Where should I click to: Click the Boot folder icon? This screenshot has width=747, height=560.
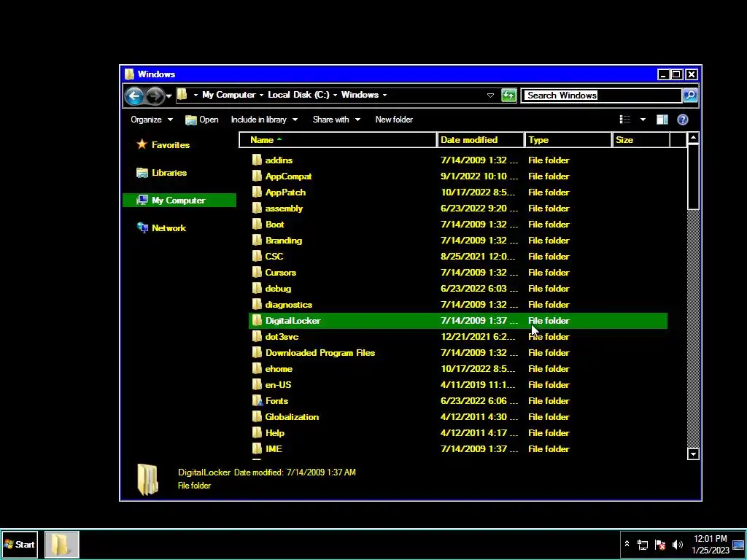258,225
